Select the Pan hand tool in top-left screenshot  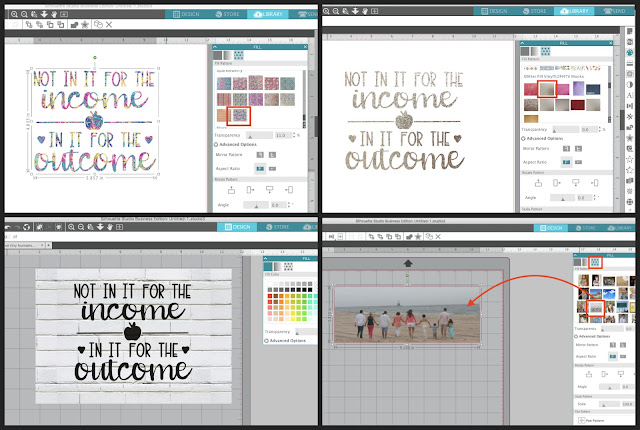coord(54,14)
